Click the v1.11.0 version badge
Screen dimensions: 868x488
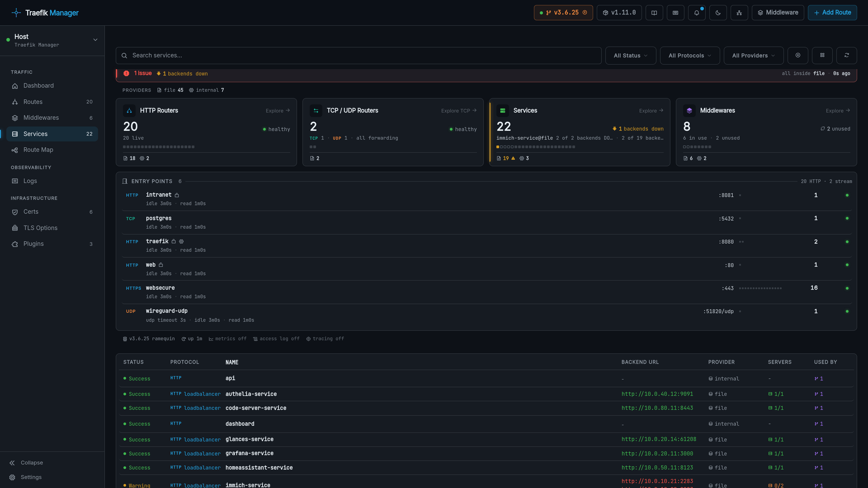[619, 13]
